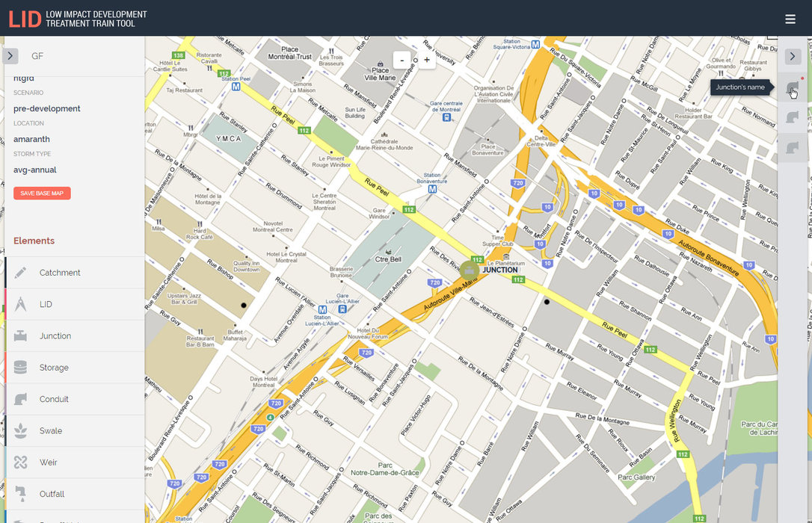
Task: Open second conduit icon in right sidebar
Action: [793, 117]
